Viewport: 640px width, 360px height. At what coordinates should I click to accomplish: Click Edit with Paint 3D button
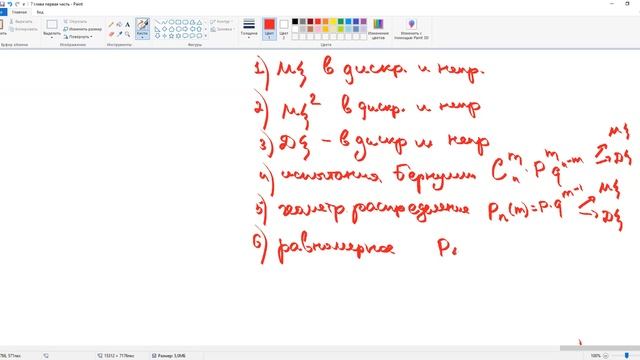click(x=411, y=29)
